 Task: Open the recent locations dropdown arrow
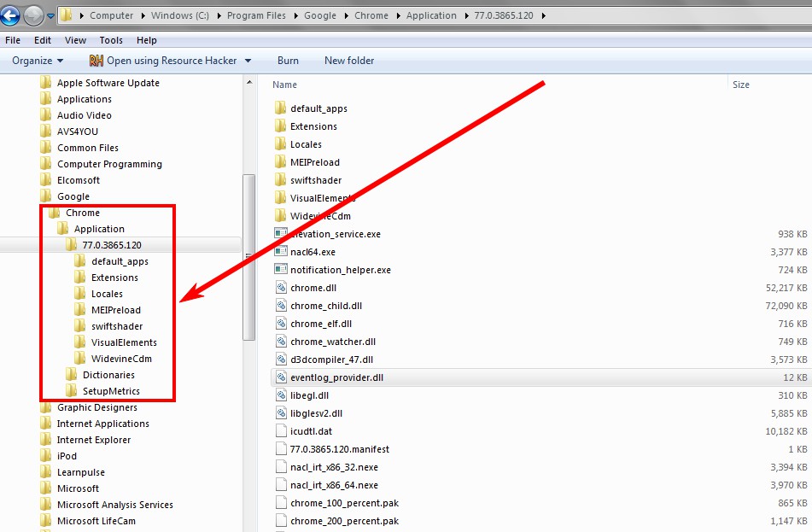coord(50,16)
